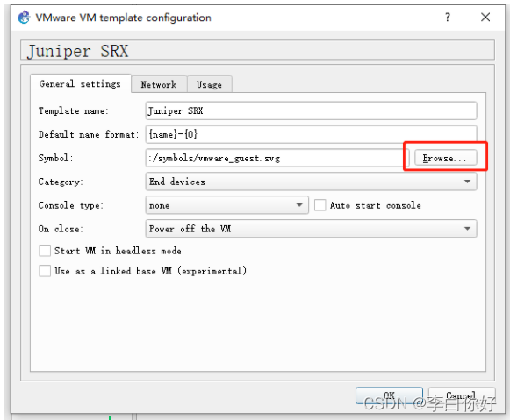Click the Default name format field
The width and height of the screenshot is (510, 420).
tap(311, 134)
